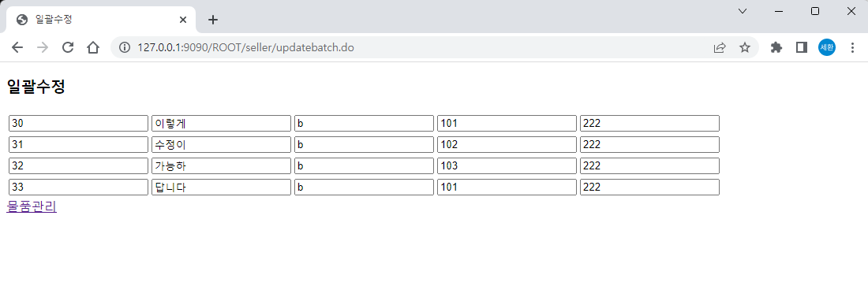Open the Chrome three-dot menu
This screenshot has width=868, height=286.
point(852,47)
